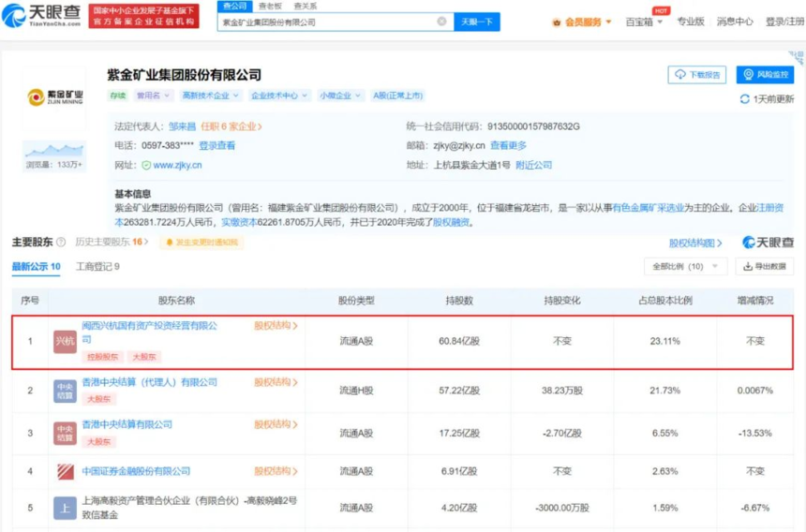
Task: Click the refresh icon next to 1天前更新
Action: [x=745, y=99]
